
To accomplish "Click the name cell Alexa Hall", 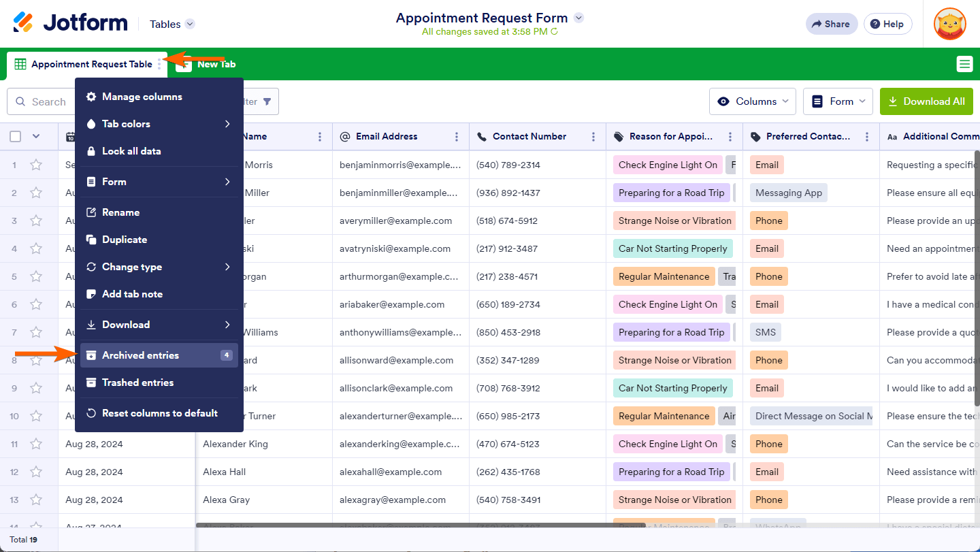I will coord(225,472).
